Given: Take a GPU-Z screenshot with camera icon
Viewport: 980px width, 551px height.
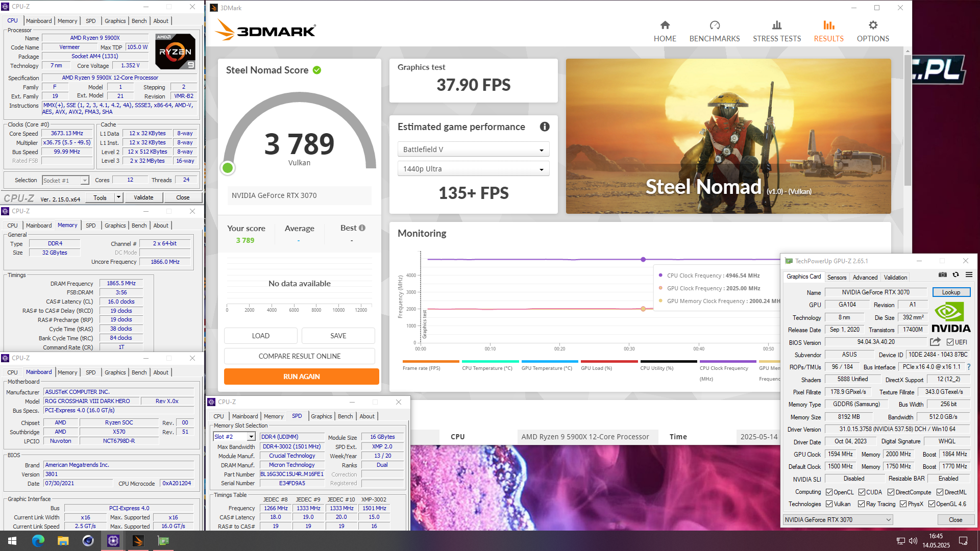Looking at the screenshot, I should point(942,274).
